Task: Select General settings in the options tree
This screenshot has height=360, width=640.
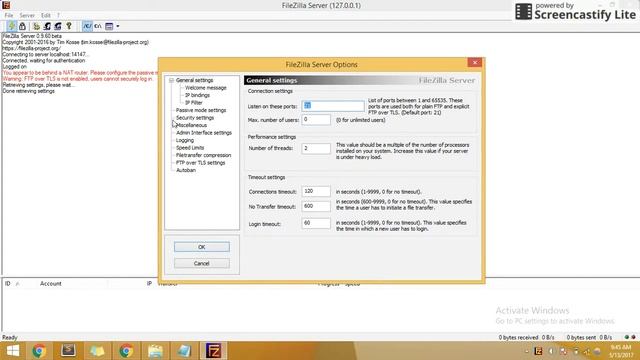Action: (x=194, y=80)
